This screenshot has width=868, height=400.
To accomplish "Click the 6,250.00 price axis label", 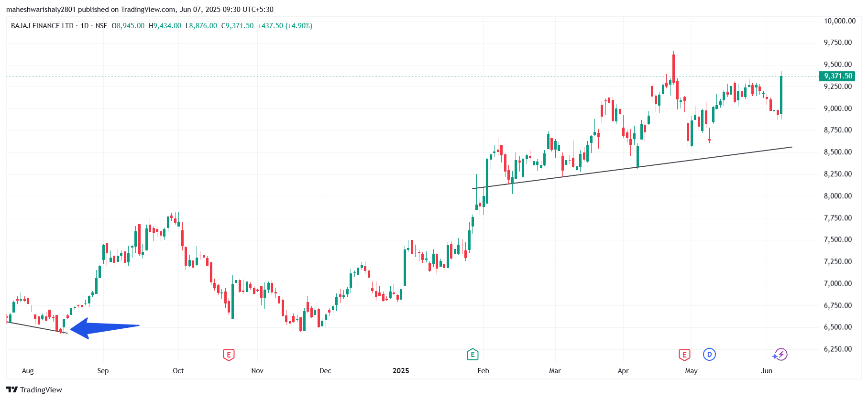I will (x=838, y=349).
